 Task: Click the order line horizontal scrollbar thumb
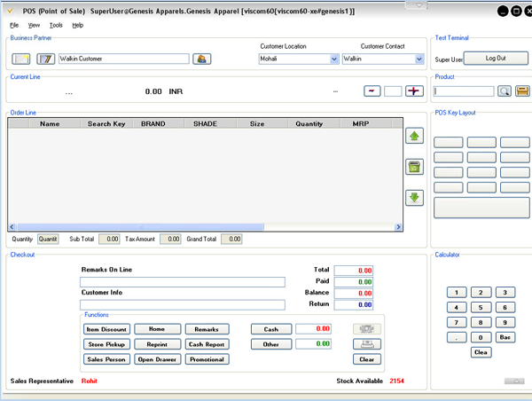click(140, 226)
